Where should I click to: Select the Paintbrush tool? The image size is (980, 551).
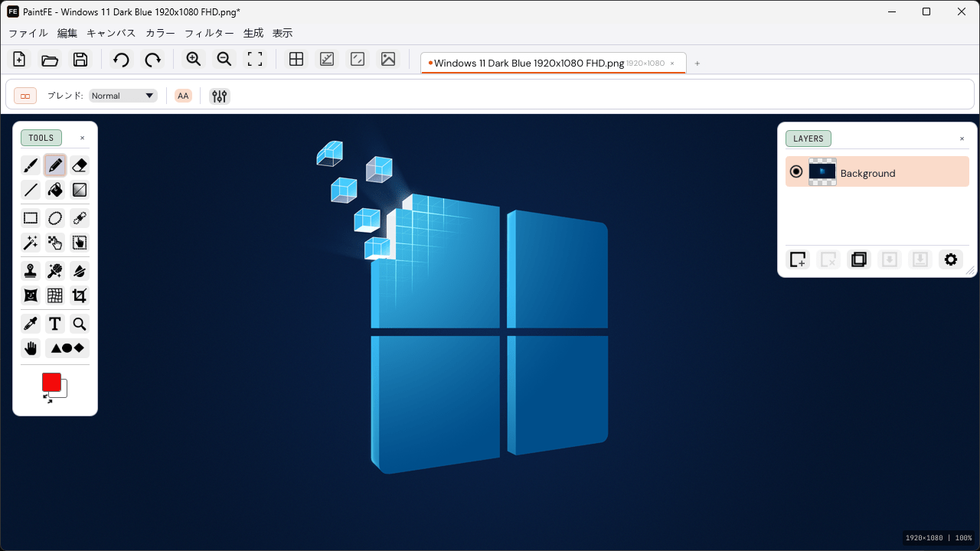pos(31,165)
